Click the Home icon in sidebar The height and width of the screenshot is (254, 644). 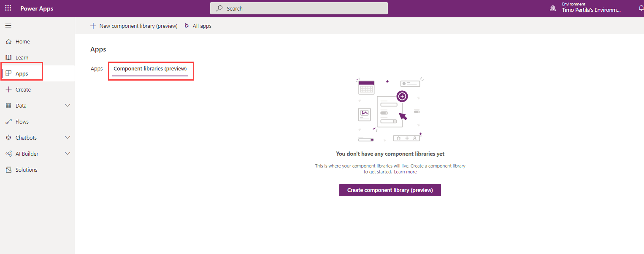tap(8, 42)
